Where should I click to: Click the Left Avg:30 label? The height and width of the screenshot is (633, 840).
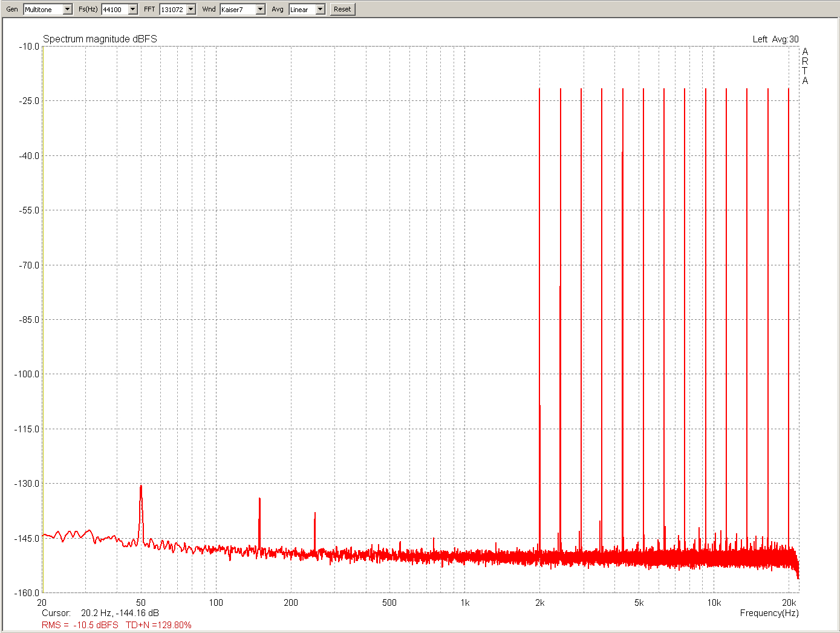[x=775, y=39]
